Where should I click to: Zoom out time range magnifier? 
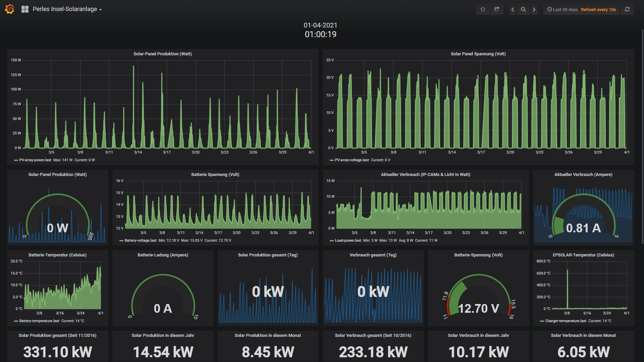523,9
